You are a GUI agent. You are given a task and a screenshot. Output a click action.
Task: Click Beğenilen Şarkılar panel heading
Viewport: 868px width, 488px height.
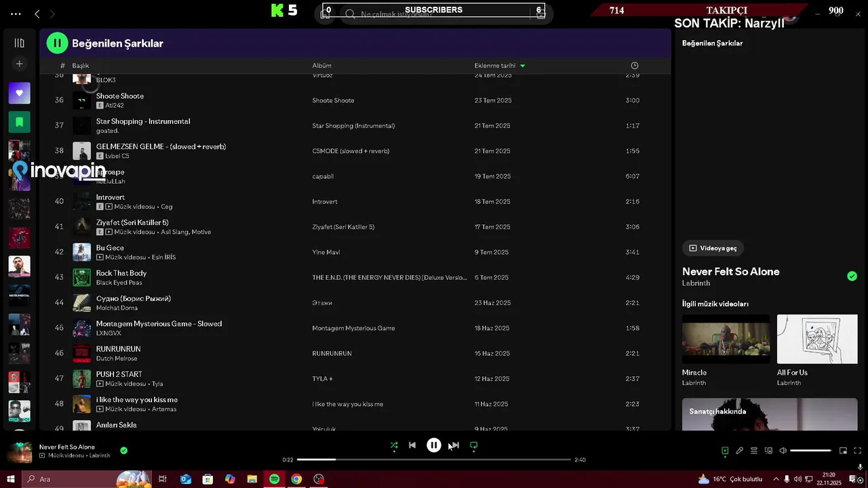[712, 43]
